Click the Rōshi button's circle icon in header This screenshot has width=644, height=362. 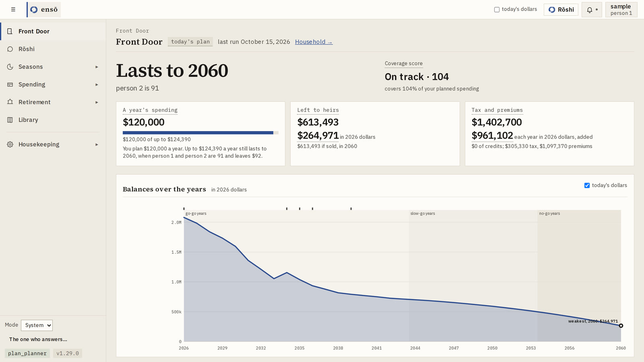coord(552,10)
